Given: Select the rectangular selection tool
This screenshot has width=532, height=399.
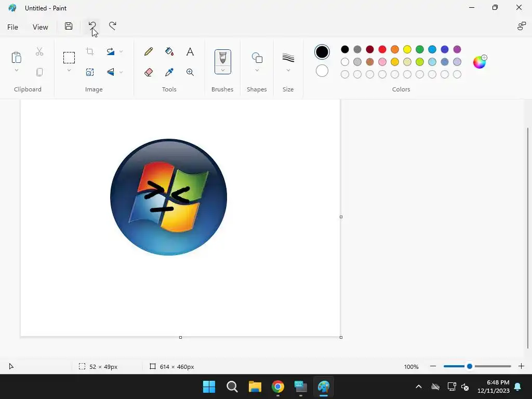Looking at the screenshot, I should pos(69,57).
